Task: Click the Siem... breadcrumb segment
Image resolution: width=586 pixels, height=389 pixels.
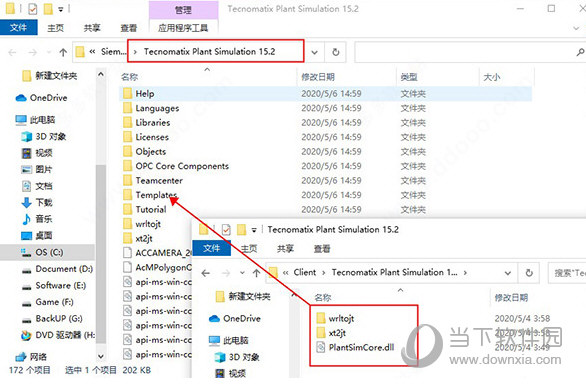Action: 114,52
